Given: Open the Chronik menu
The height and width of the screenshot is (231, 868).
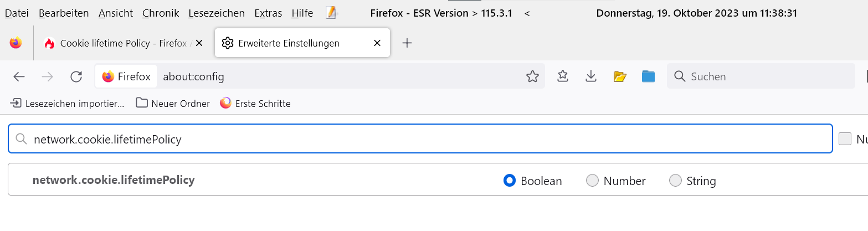Looking at the screenshot, I should click(161, 13).
